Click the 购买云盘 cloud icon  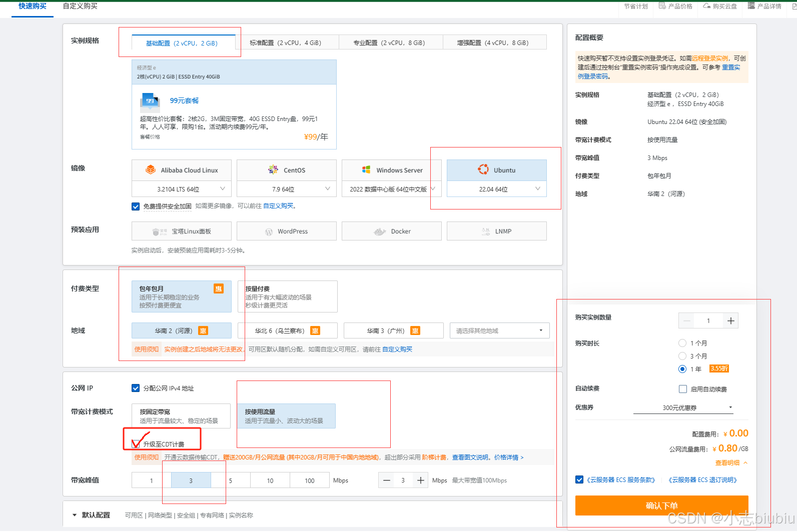[707, 6]
